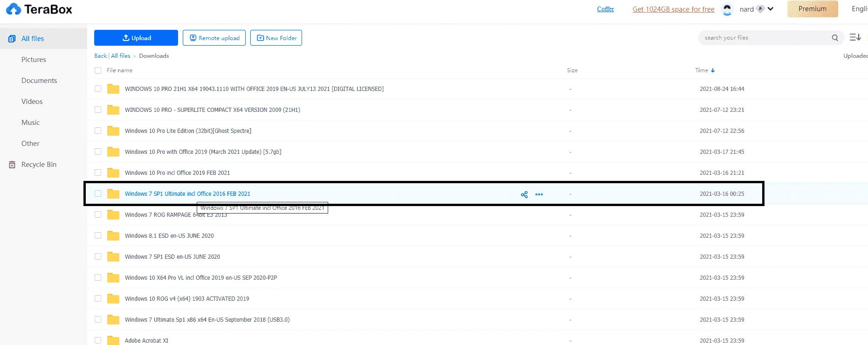Click folder icon of ROG RAMPAGE row
Viewport: 868px width, 345px height.
coord(113,214)
